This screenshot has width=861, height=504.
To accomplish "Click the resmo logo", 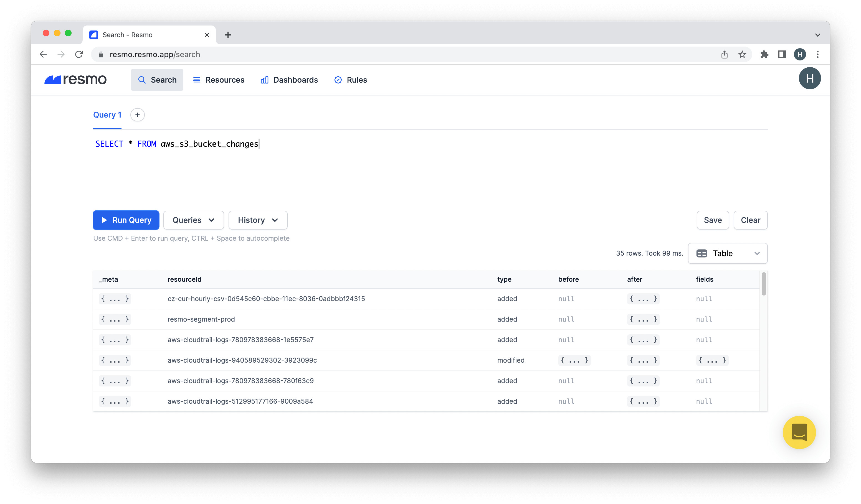I will [x=75, y=80].
